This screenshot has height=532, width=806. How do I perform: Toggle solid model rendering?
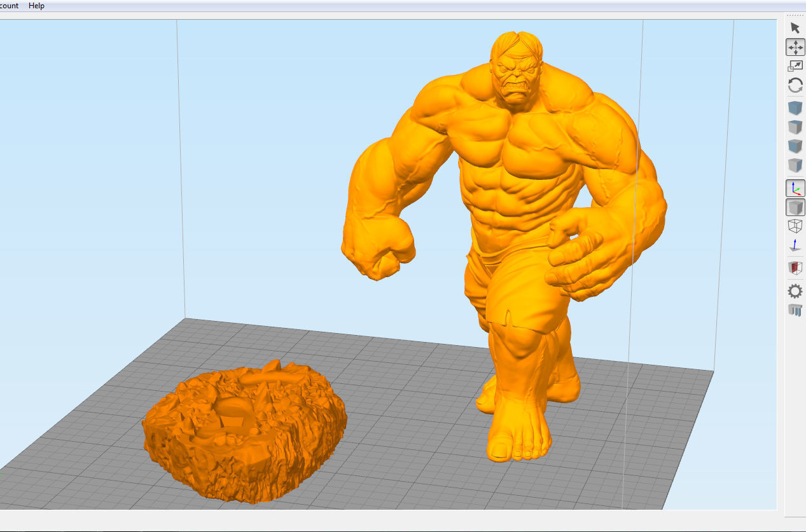[x=795, y=207]
